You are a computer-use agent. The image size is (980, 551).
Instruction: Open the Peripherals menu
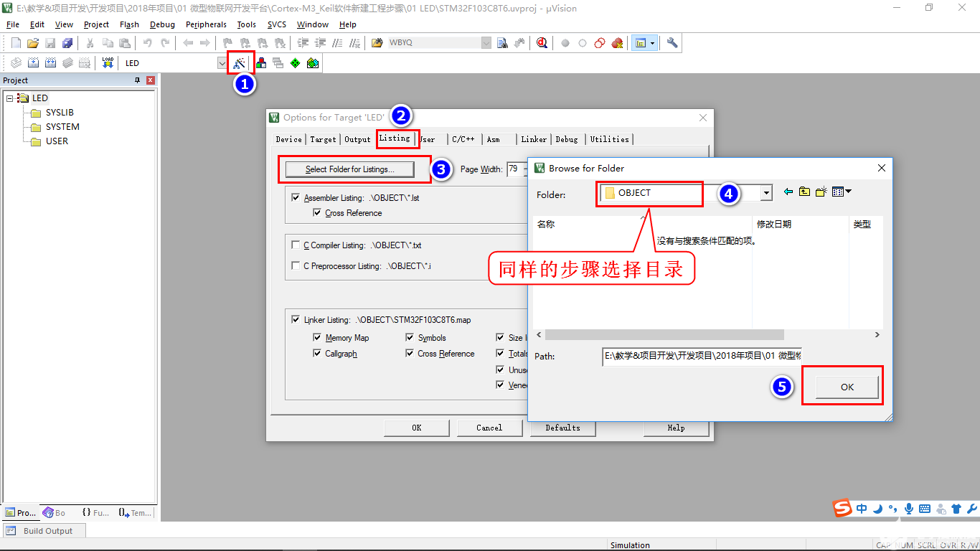(x=206, y=24)
